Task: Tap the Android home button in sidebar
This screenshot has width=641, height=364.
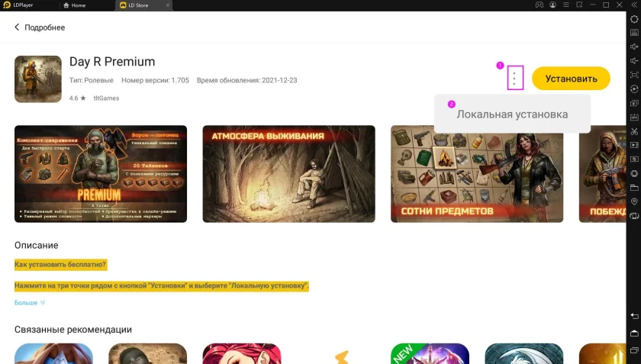Action: (634, 333)
